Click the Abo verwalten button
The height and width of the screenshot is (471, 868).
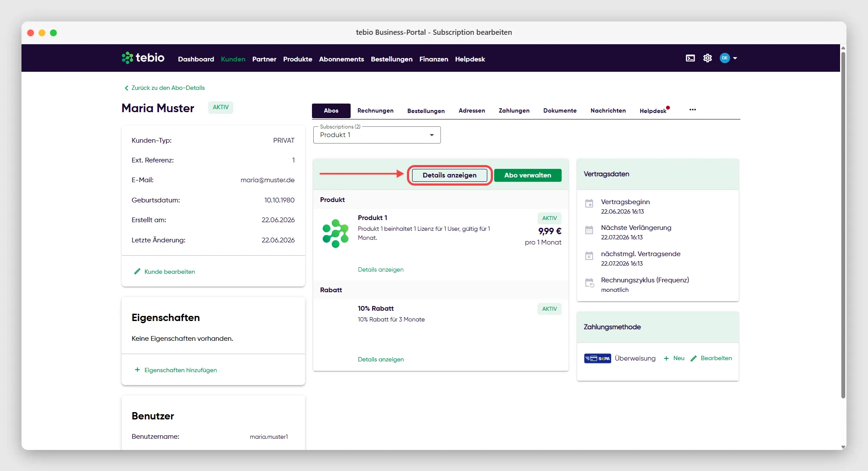click(x=528, y=175)
